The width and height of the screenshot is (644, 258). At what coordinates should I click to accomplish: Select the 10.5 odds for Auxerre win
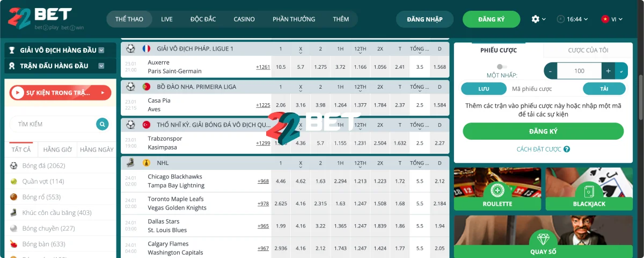[280, 67]
